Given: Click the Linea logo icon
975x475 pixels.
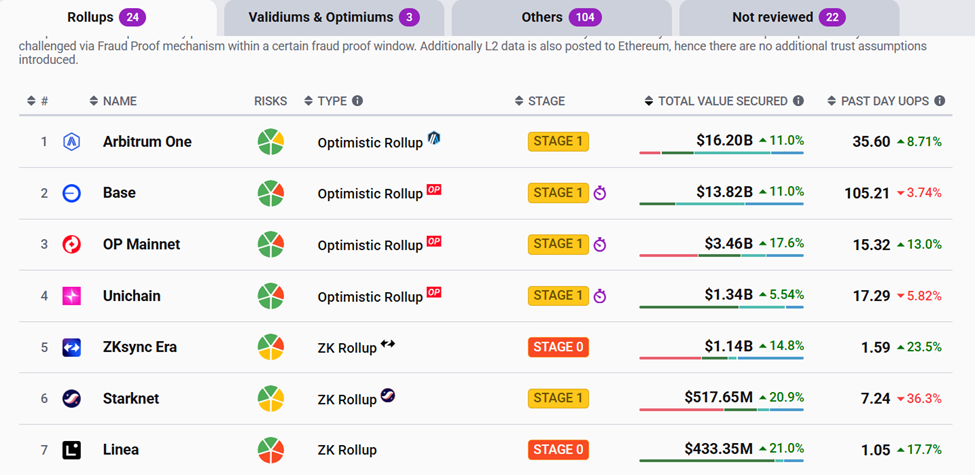Looking at the screenshot, I should 71,450.
